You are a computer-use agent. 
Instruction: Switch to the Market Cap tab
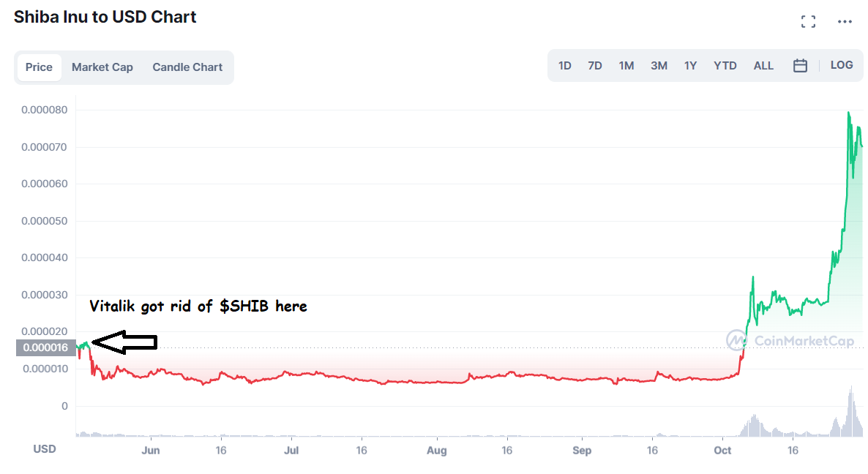coord(102,67)
